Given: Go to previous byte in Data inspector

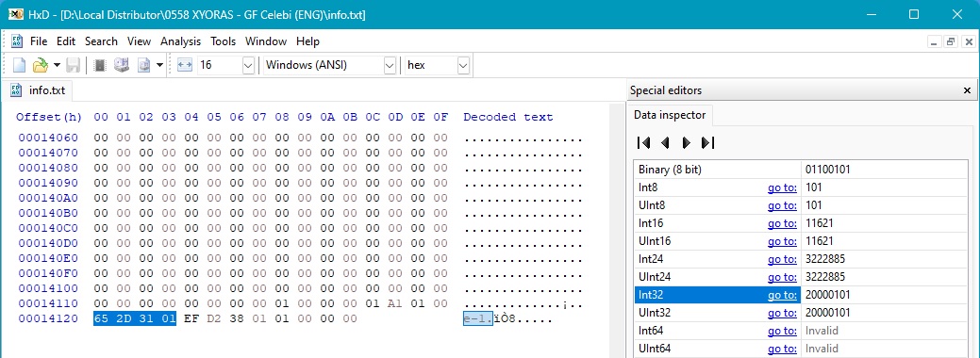Looking at the screenshot, I should click(x=665, y=142).
